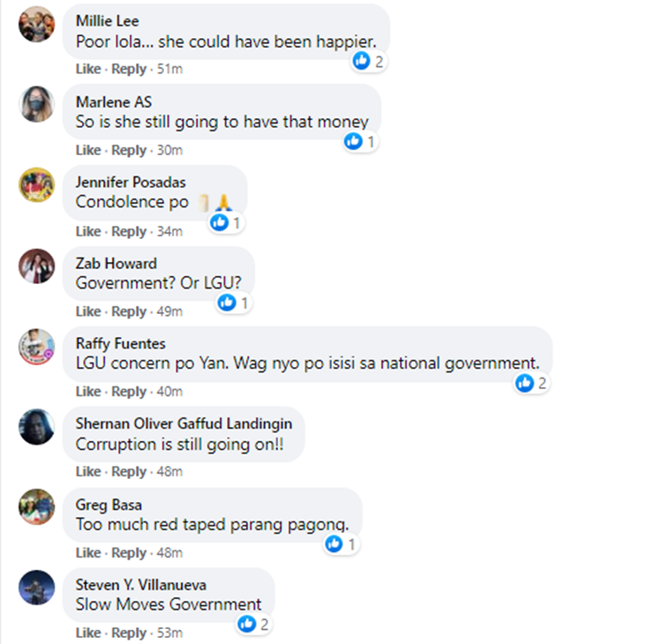
Task: View the like reaction on Jennifer Posadas's comment
Action: point(227,223)
